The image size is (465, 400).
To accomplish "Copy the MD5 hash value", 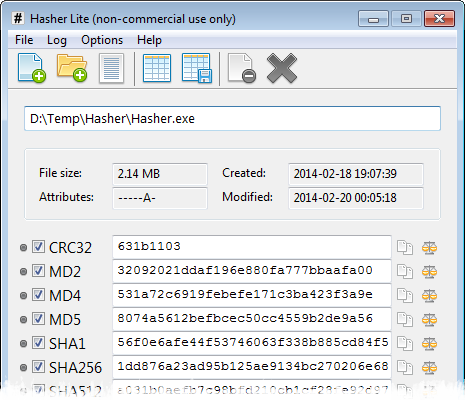I will coord(405,320).
